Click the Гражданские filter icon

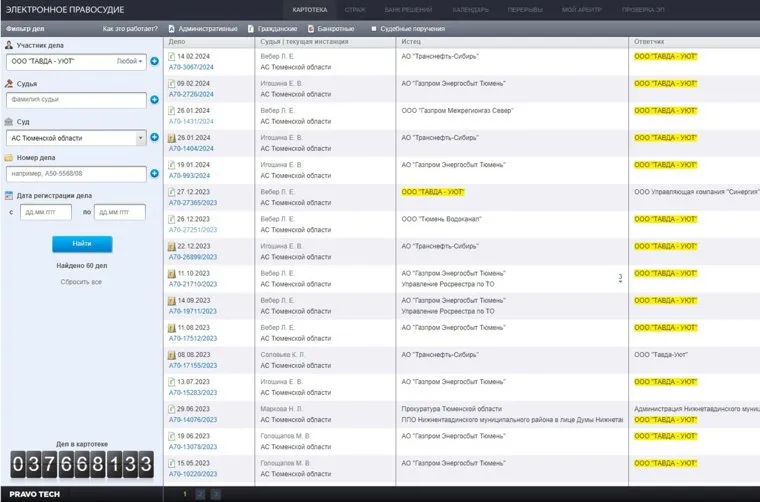[250, 28]
